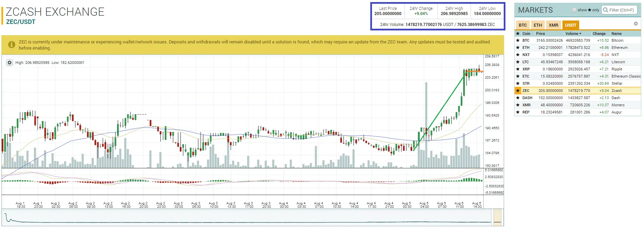Sort markets by Name column header

tap(616, 33)
